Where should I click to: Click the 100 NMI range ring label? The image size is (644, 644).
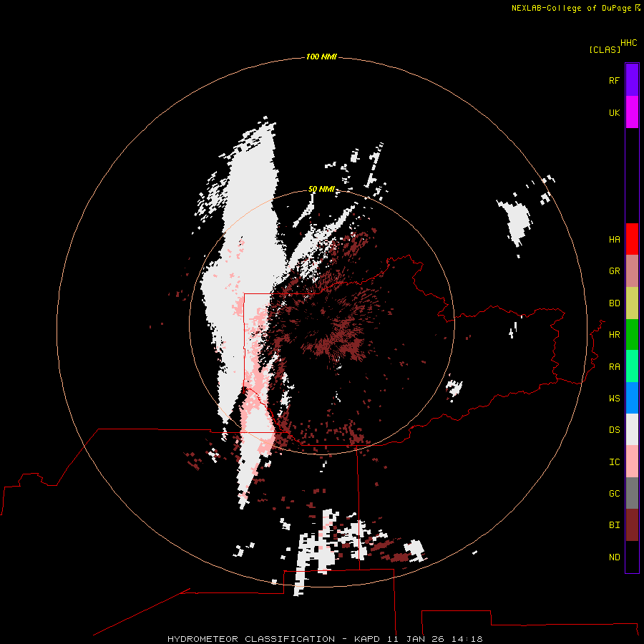tap(321, 57)
